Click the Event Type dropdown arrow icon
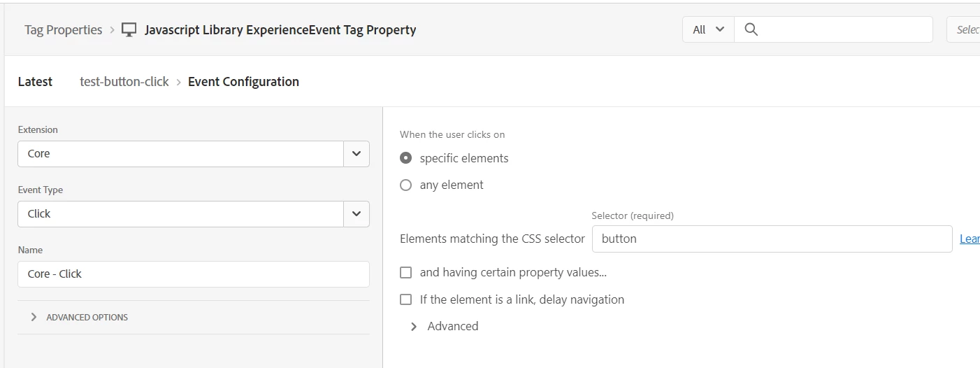The width and height of the screenshot is (980, 368). (x=356, y=214)
